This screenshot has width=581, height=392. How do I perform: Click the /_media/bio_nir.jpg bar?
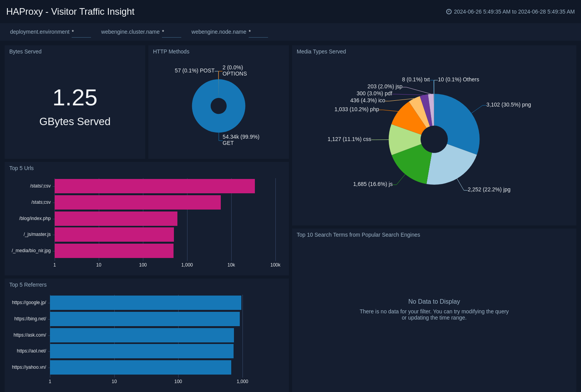(x=114, y=251)
